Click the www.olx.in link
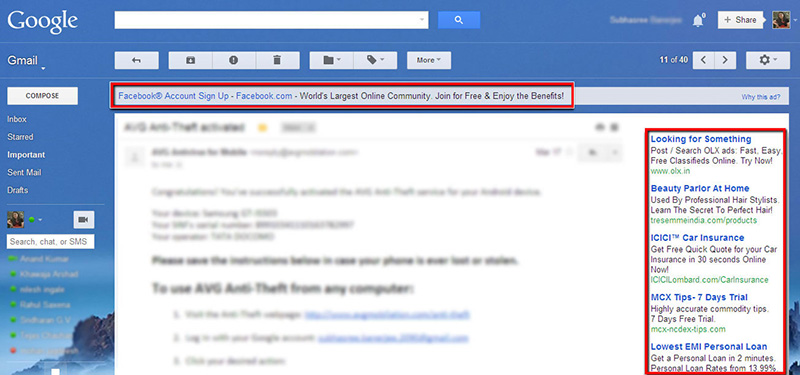The width and height of the screenshot is (800, 375). (x=670, y=171)
